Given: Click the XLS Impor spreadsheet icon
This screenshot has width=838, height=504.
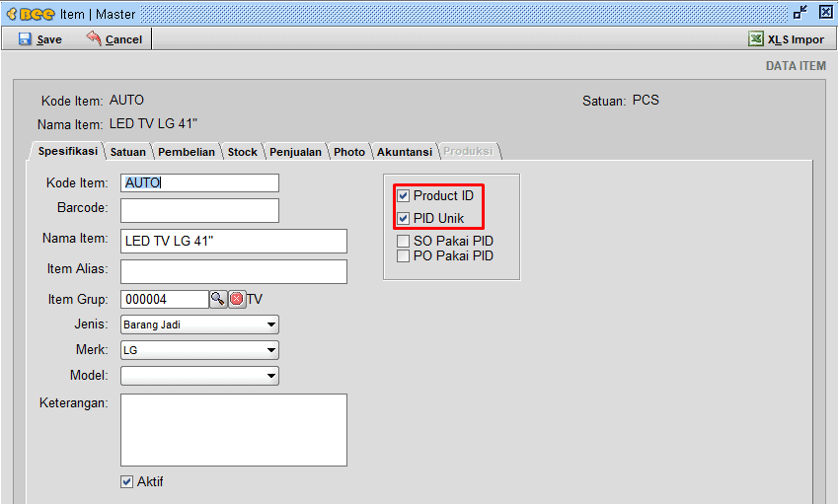Looking at the screenshot, I should tap(755, 39).
